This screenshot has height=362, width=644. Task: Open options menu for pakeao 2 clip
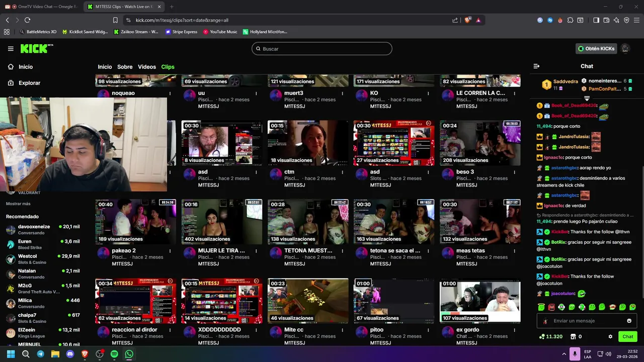[170, 251]
